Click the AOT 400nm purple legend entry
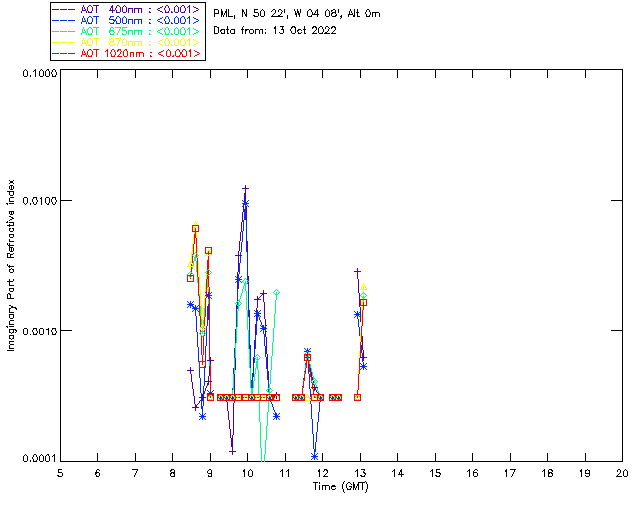Screen dimensions: 640x512 coord(127,9)
